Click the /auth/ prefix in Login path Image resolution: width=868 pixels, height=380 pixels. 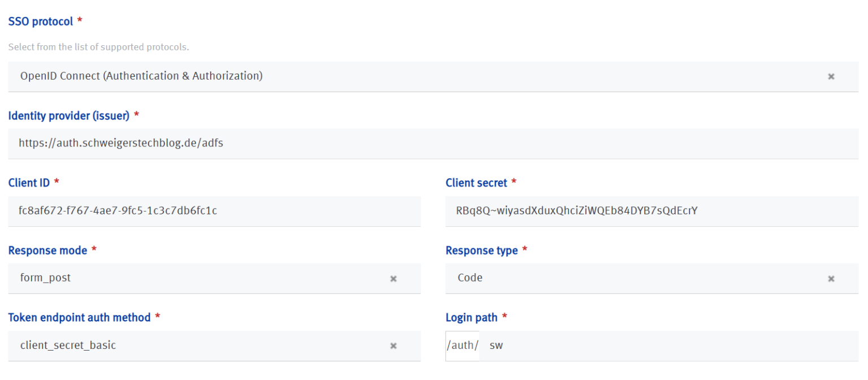462,346
